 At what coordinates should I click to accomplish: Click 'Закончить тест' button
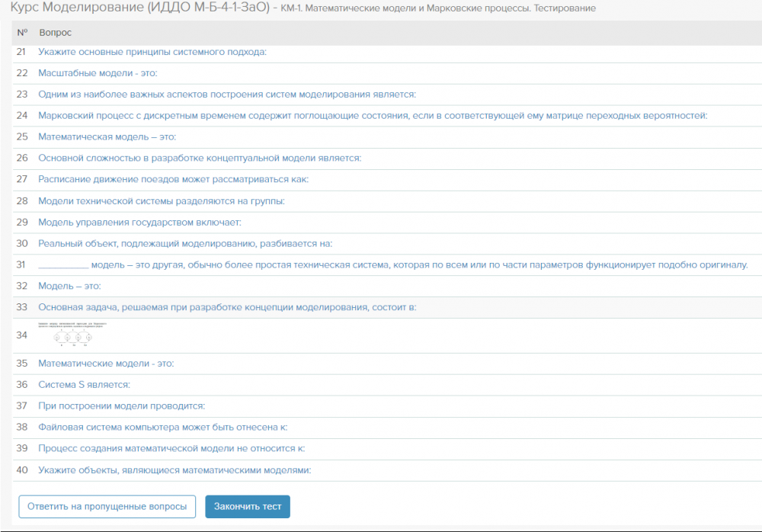click(248, 507)
